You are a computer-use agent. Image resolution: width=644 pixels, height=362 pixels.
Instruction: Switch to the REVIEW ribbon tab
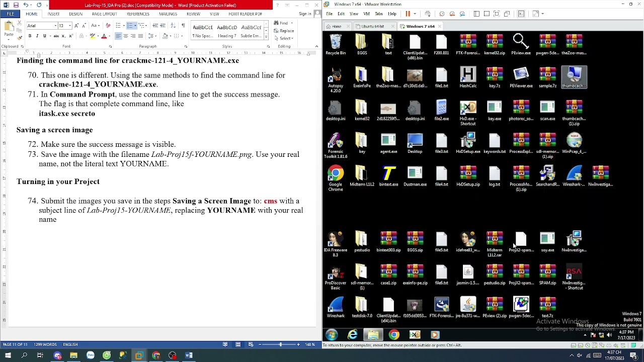click(x=193, y=14)
